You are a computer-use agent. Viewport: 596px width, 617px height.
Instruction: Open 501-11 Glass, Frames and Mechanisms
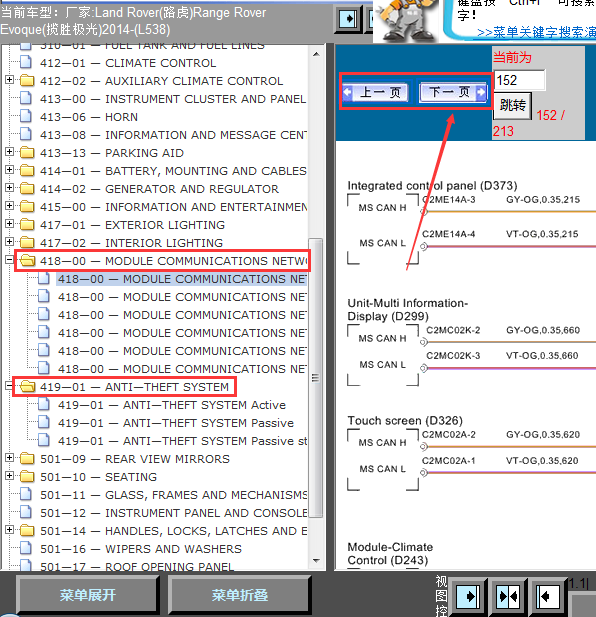pyautogui.click(x=173, y=495)
